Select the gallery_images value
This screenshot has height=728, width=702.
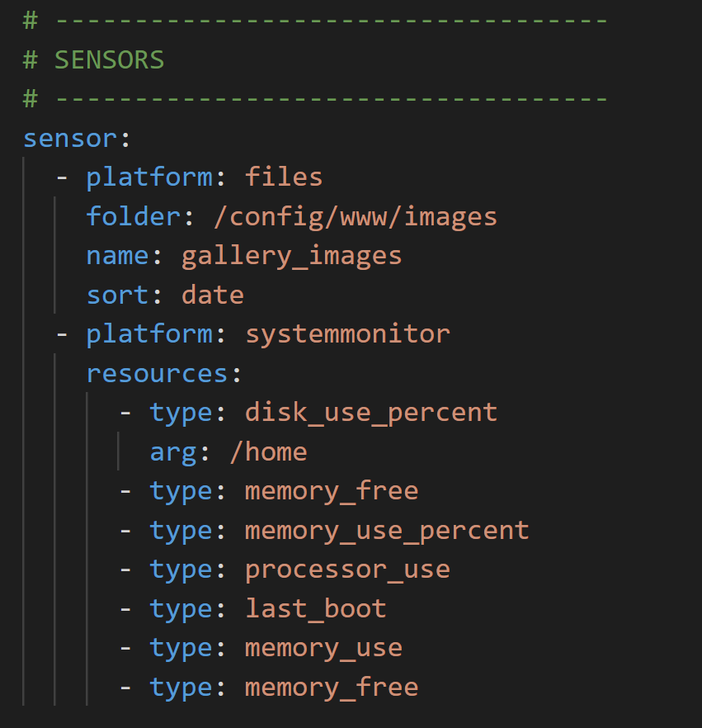tap(291, 255)
